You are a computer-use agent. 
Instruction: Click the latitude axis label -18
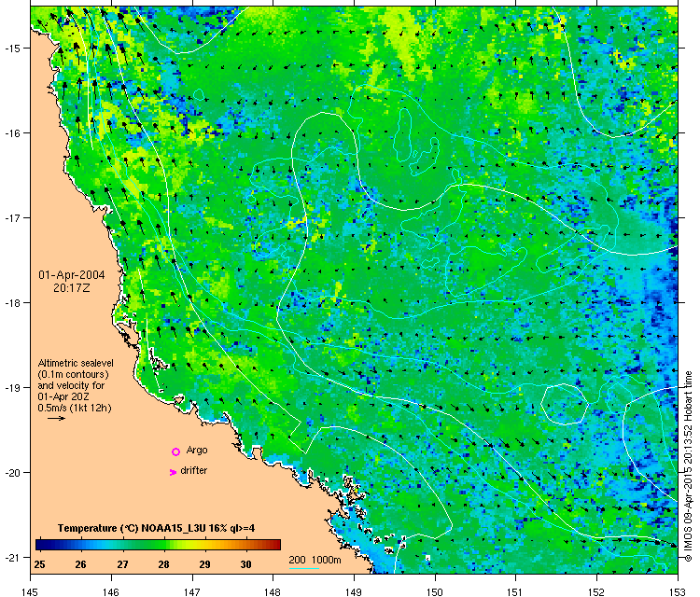pyautogui.click(x=11, y=302)
